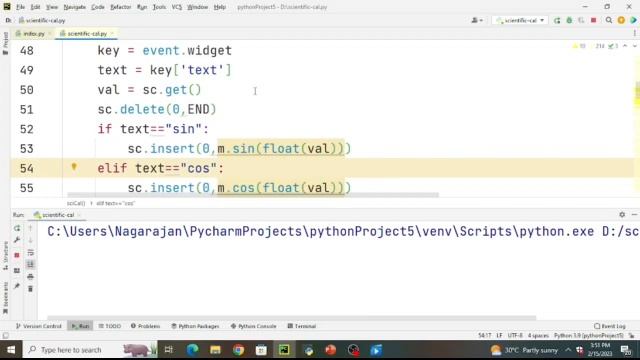Open the Window menu
Viewport: 640px width, 360px height.
point(198,7)
